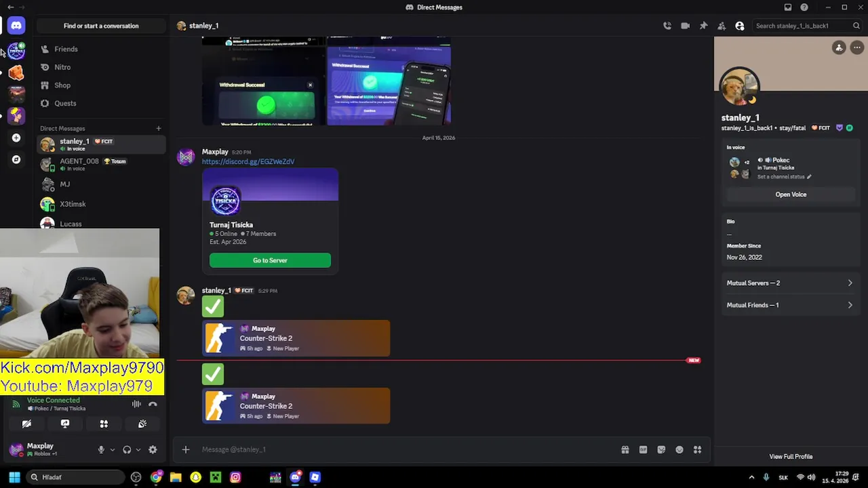
Task: Set a channel status pencil link
Action: [x=785, y=177]
